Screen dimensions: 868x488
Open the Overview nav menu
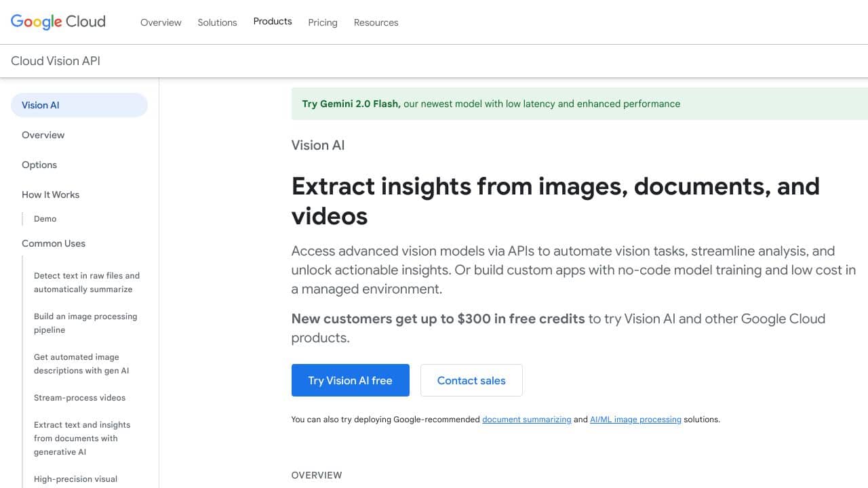point(161,22)
